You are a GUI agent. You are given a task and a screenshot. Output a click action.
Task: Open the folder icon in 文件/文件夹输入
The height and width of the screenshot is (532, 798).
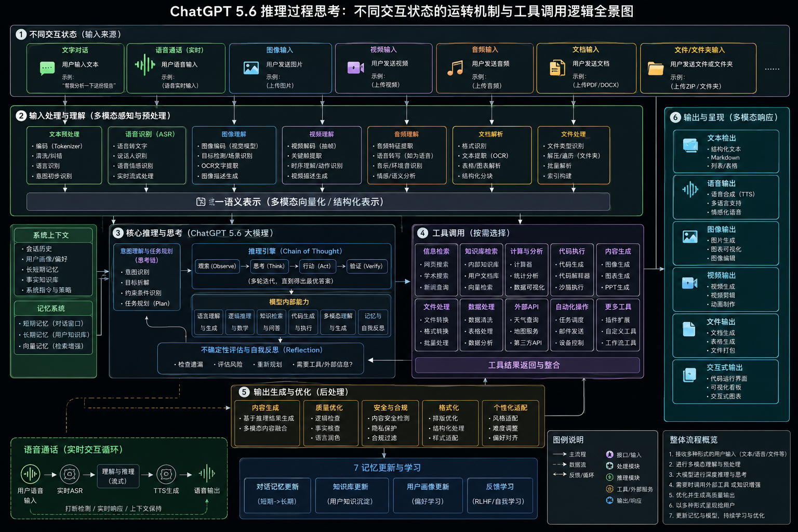point(656,68)
